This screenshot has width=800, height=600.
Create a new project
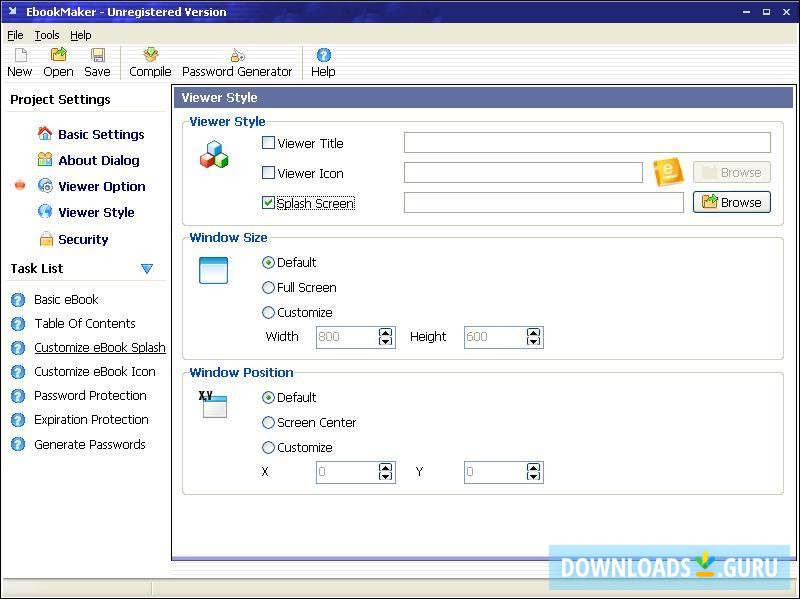tap(19, 61)
